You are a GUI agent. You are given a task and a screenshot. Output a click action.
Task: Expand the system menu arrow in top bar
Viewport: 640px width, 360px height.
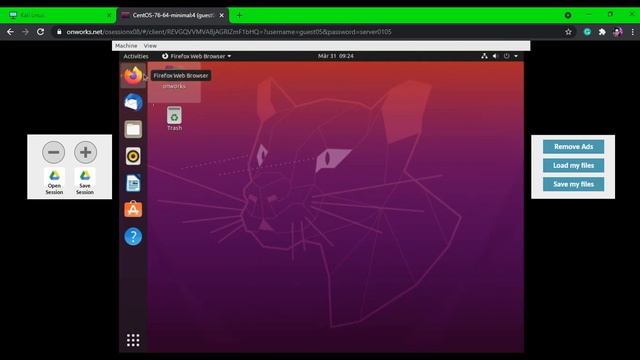pos(516,56)
